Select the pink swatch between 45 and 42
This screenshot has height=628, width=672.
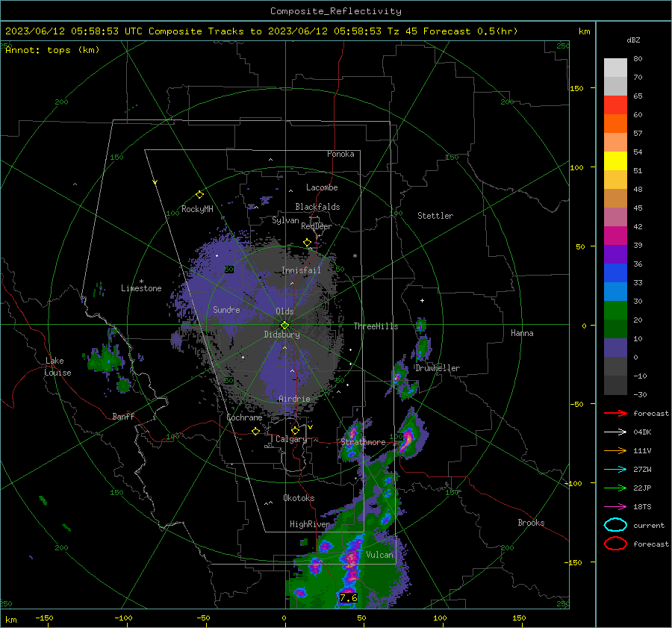pyautogui.click(x=615, y=217)
